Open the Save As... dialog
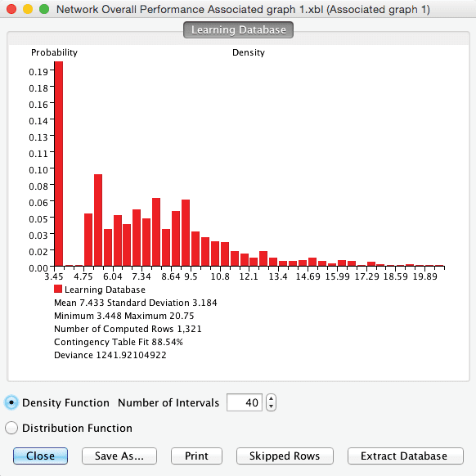This screenshot has height=476, width=476. coord(119,456)
